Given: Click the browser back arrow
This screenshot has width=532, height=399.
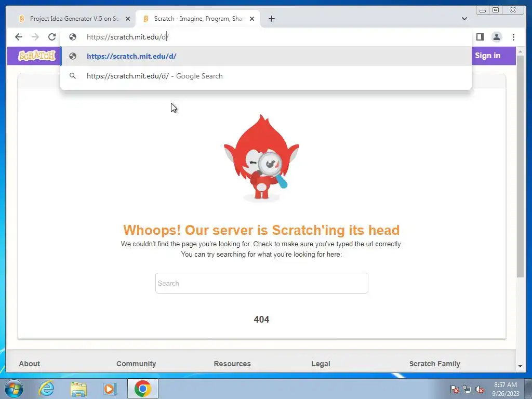Looking at the screenshot, I should [x=19, y=37].
